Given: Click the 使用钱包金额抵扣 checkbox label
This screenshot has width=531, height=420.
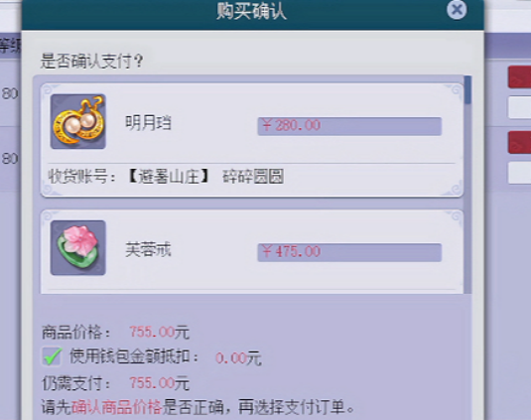Looking at the screenshot, I should click(134, 356).
